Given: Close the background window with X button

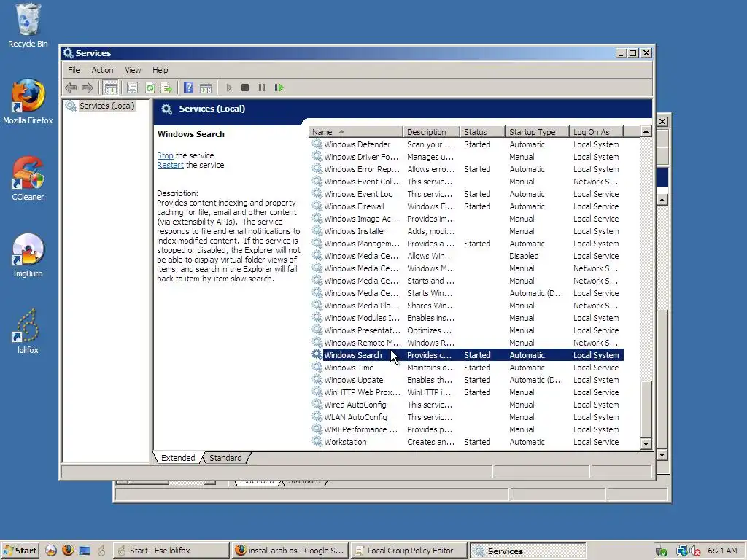Looking at the screenshot, I should coord(662,122).
